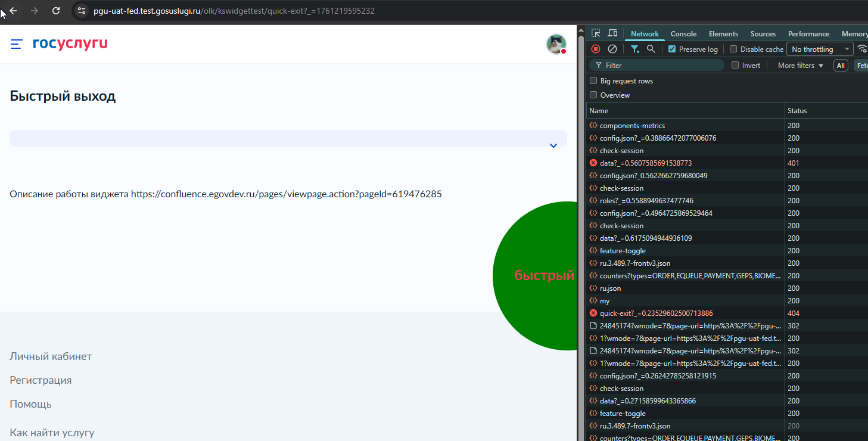Clear the network log
Image resolution: width=868 pixels, height=441 pixels.
612,49
